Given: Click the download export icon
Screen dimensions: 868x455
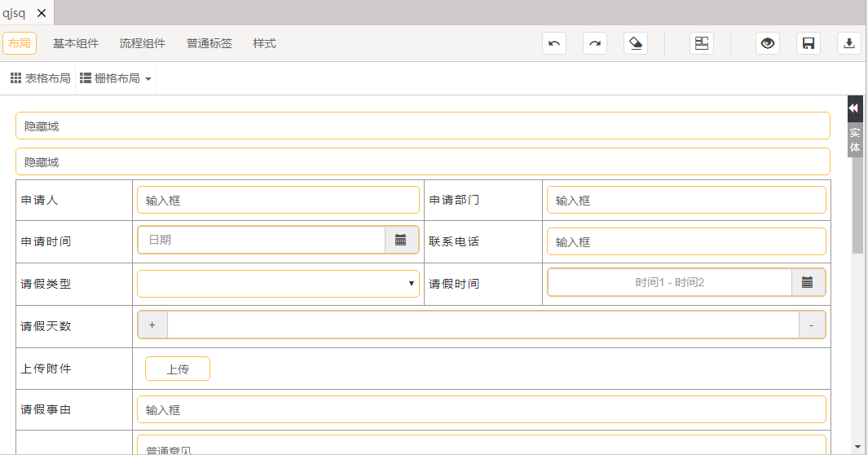Looking at the screenshot, I should point(849,43).
